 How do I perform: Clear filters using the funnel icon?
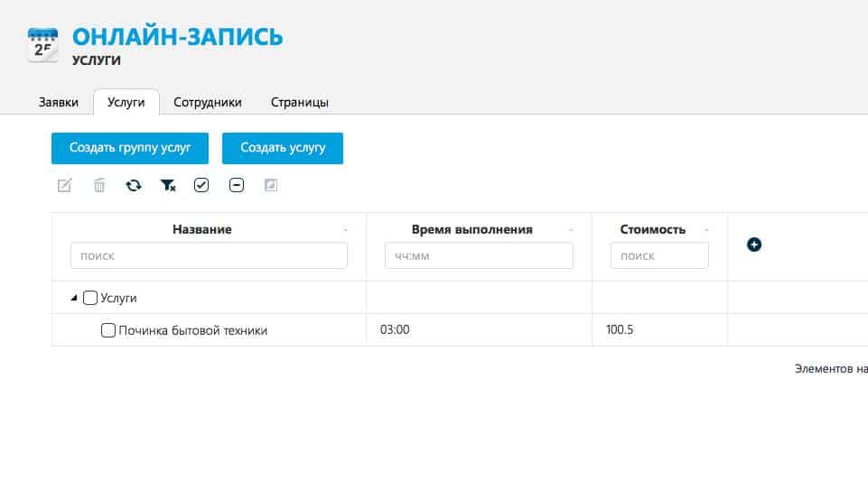[168, 185]
